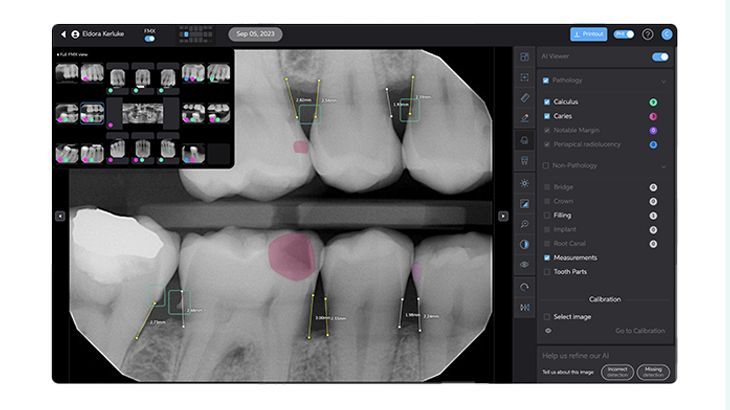Click the Printout button

coord(588,34)
